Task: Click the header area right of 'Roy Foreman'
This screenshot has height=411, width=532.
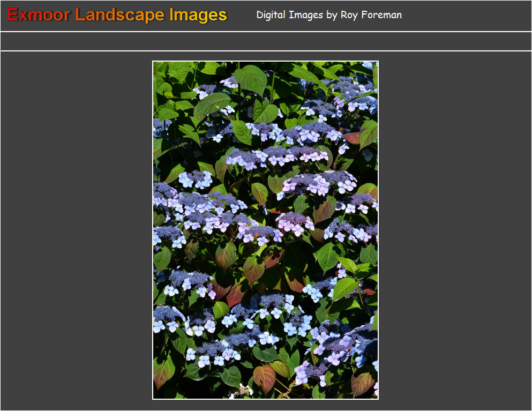Action: coord(466,15)
